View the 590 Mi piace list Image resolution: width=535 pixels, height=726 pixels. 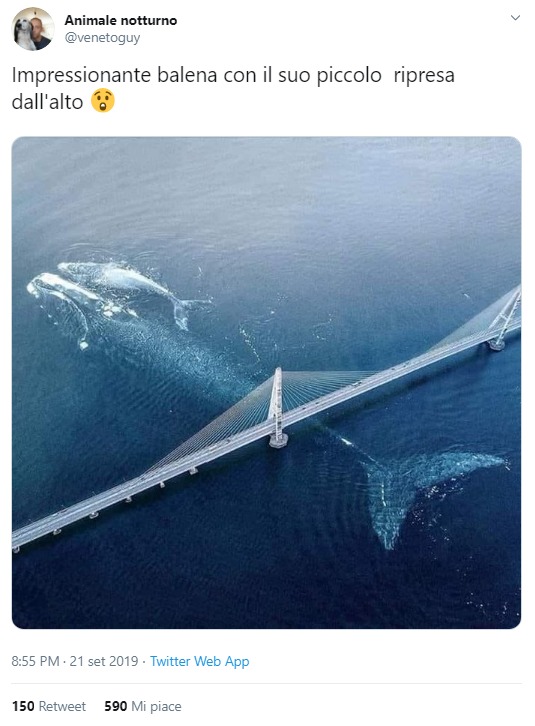click(143, 706)
